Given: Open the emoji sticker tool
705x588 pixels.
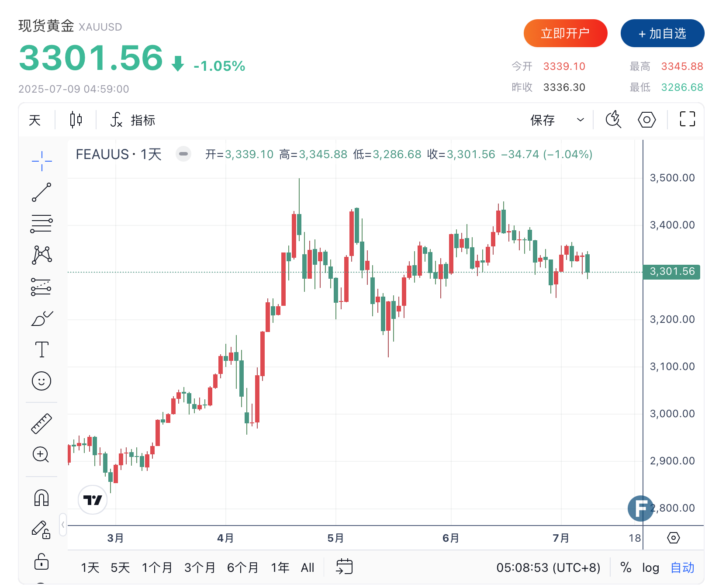Looking at the screenshot, I should click(x=41, y=381).
